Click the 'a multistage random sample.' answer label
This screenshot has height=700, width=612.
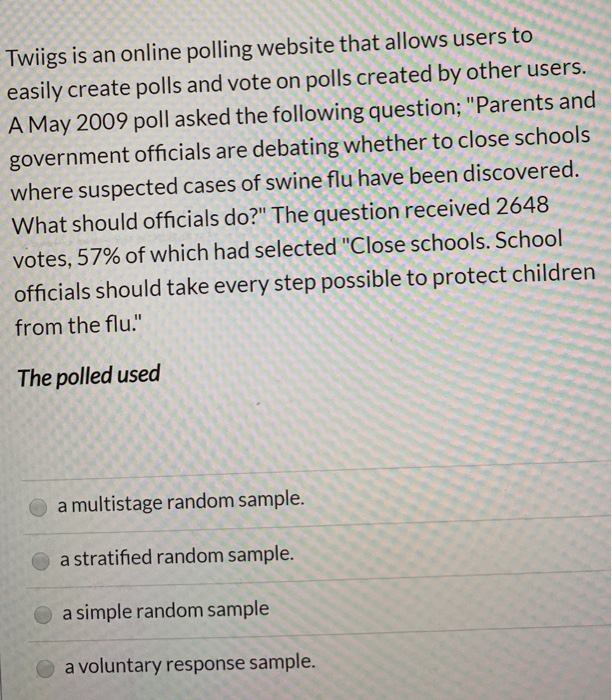181,501
